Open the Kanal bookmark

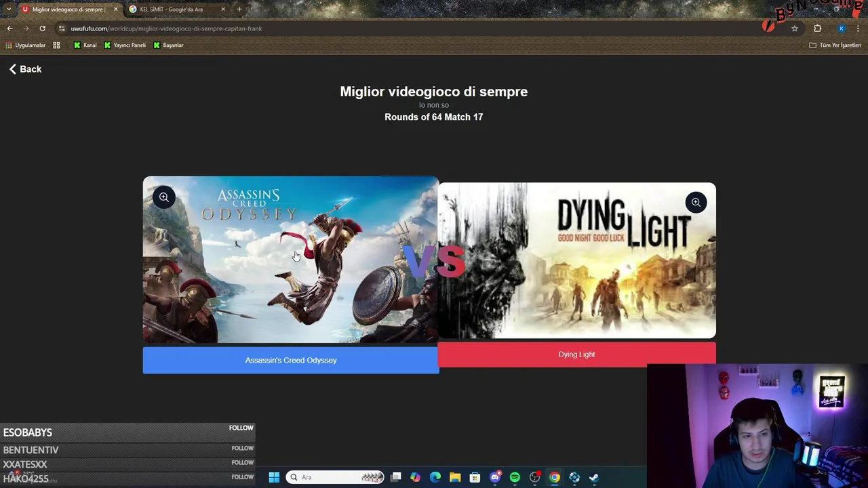(85, 45)
